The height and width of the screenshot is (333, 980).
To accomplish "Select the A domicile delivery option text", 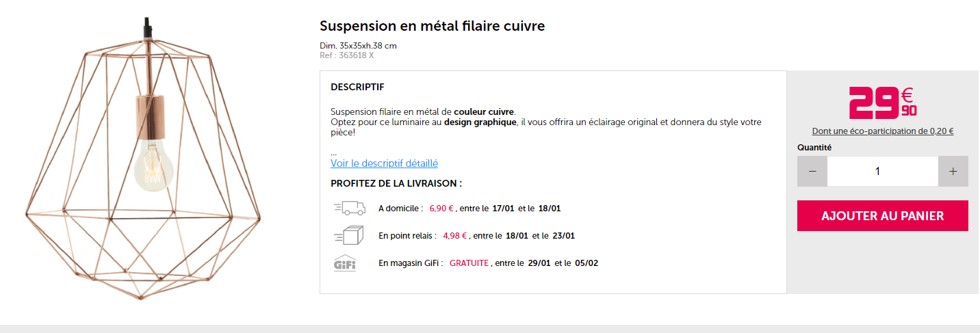I will [400, 209].
